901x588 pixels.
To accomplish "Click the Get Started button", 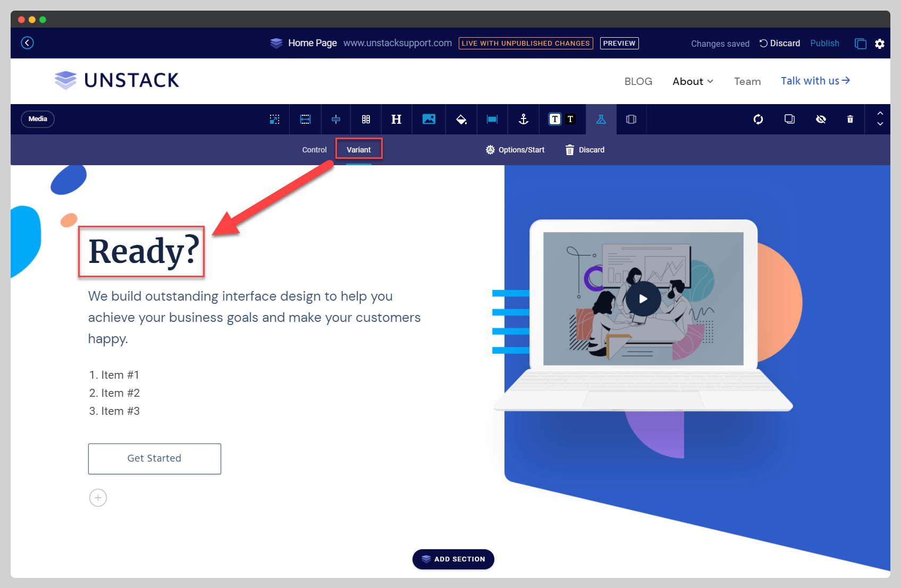I will [x=154, y=458].
